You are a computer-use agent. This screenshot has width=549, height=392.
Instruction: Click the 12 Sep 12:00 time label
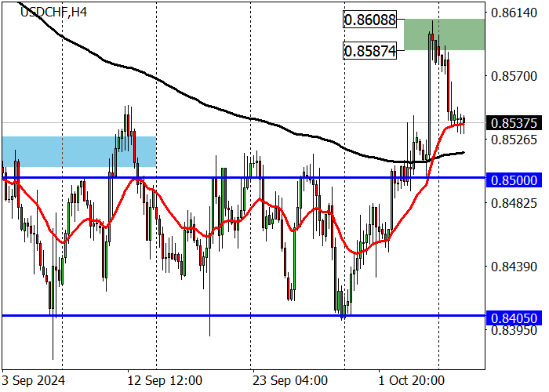[x=165, y=380]
